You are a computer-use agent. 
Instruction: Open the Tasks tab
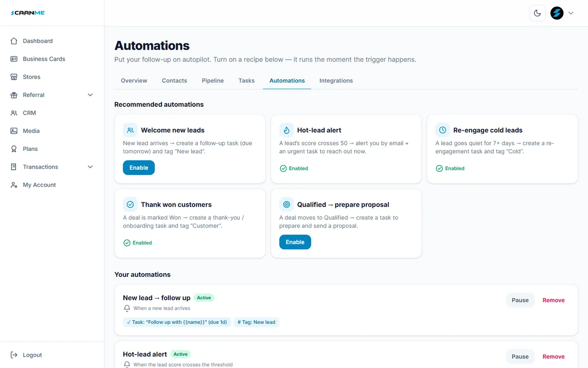pos(247,80)
